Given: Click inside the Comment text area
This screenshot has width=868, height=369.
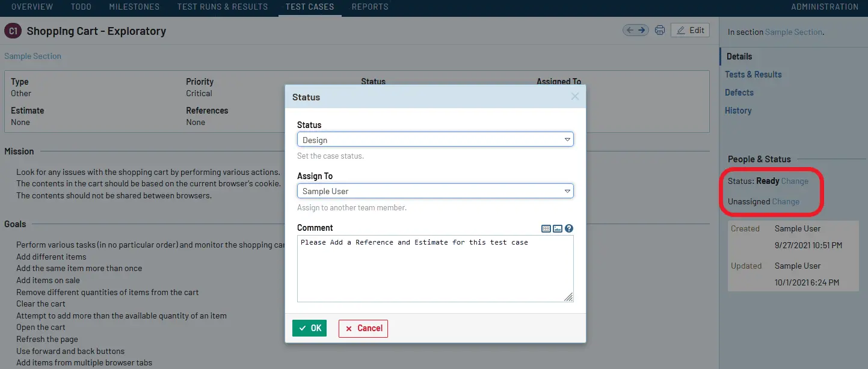Looking at the screenshot, I should (x=435, y=268).
